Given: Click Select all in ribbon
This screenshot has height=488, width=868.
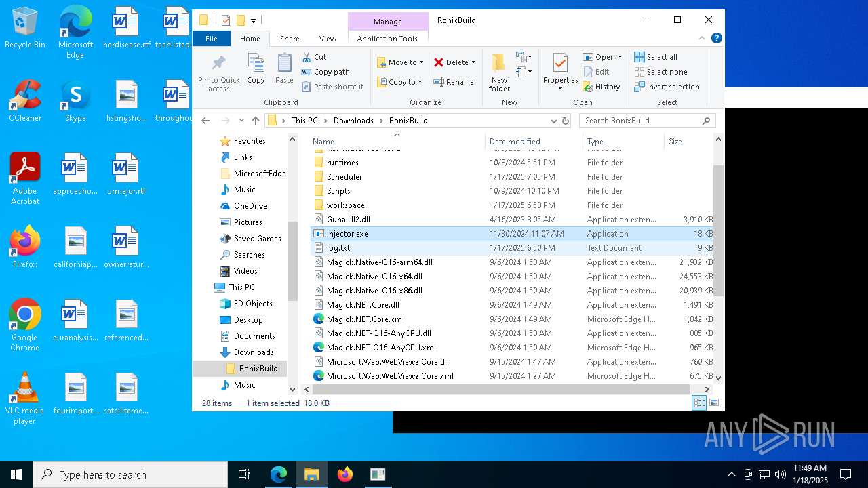Looking at the screenshot, I should [x=656, y=57].
